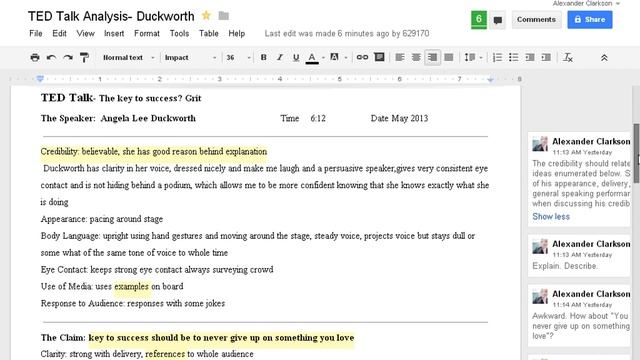Click the heading The Speaker: Angela Lee Duckworth
The image size is (640, 360).
point(118,118)
